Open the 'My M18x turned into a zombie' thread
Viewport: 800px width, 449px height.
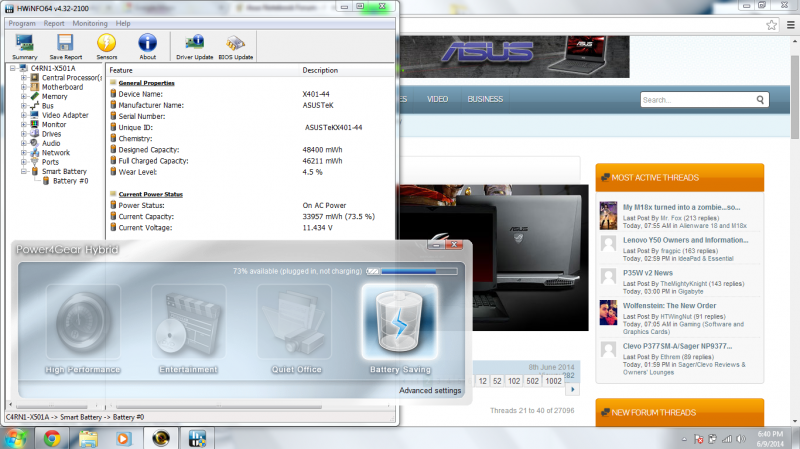tap(681, 207)
